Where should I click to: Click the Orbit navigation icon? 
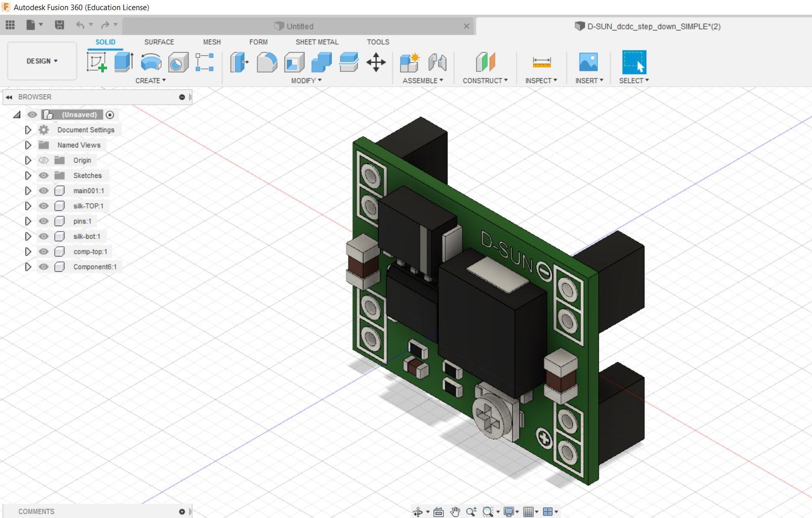coord(418,512)
